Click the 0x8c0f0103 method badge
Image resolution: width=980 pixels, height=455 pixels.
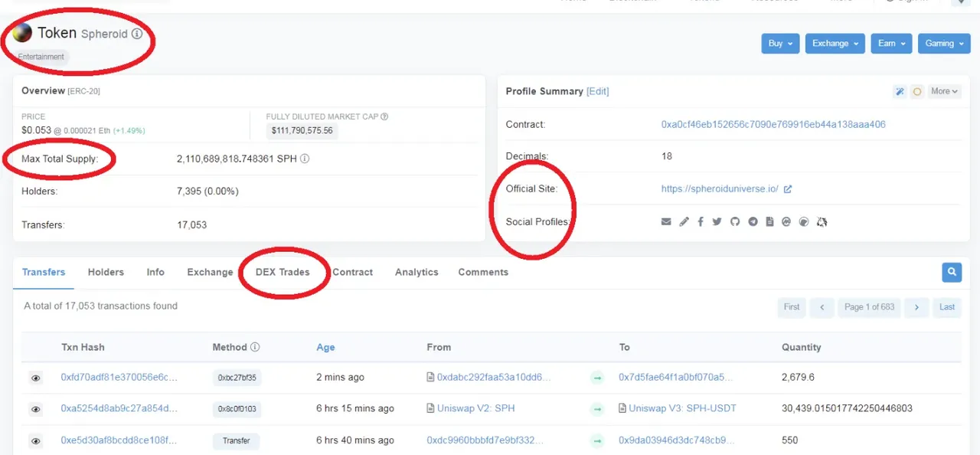coord(237,410)
